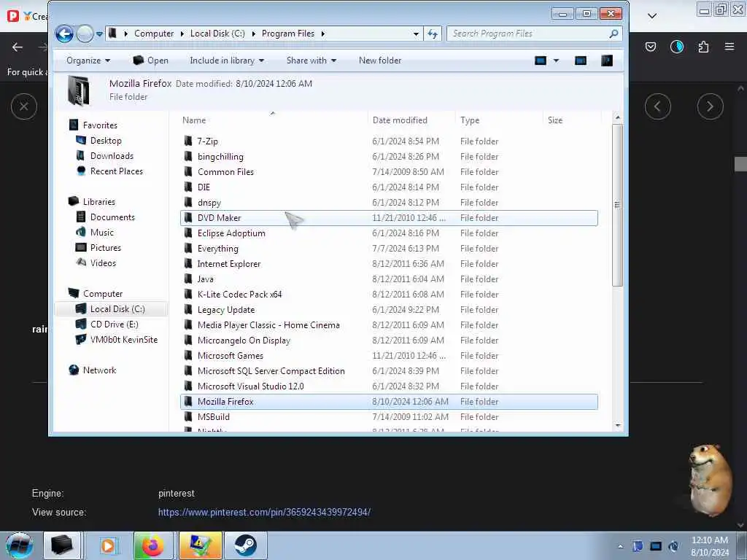Expand arrow after Computer breadcrumb

(x=182, y=34)
